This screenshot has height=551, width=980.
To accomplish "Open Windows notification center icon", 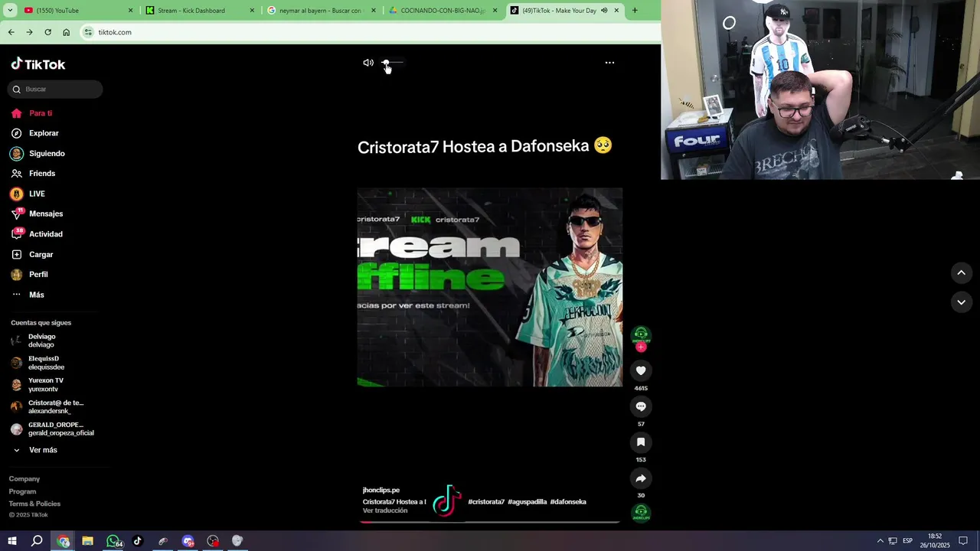I will (x=963, y=541).
